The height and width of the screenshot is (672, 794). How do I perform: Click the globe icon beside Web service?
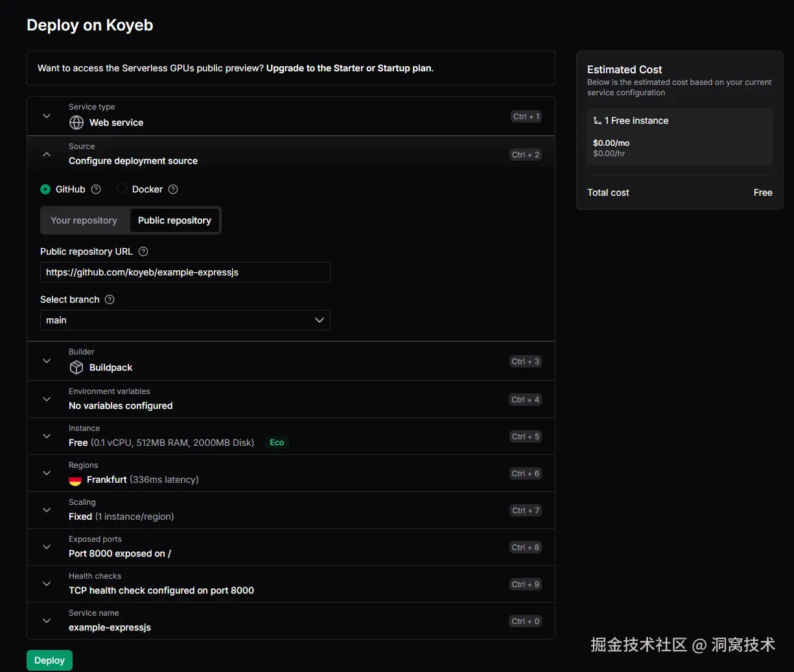[x=76, y=122]
